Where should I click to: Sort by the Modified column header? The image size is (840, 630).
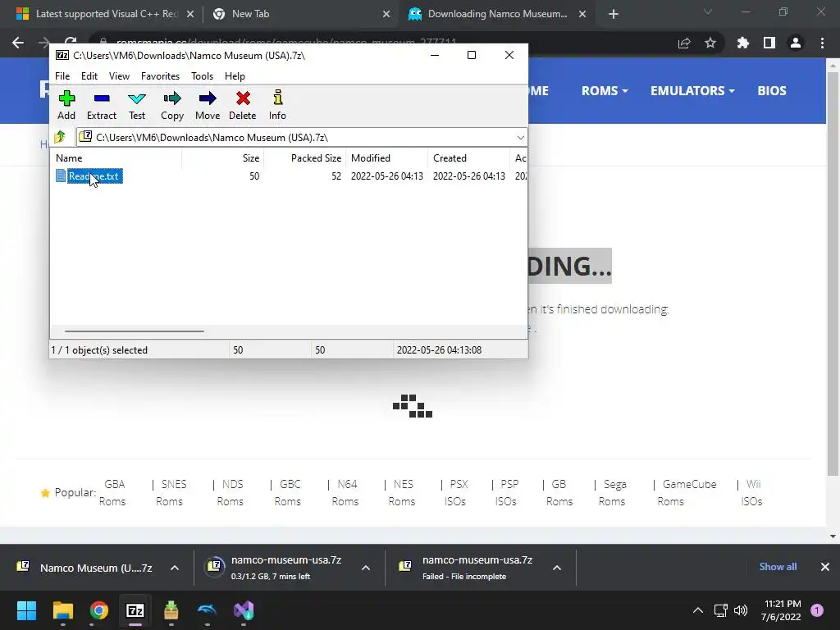click(x=387, y=158)
